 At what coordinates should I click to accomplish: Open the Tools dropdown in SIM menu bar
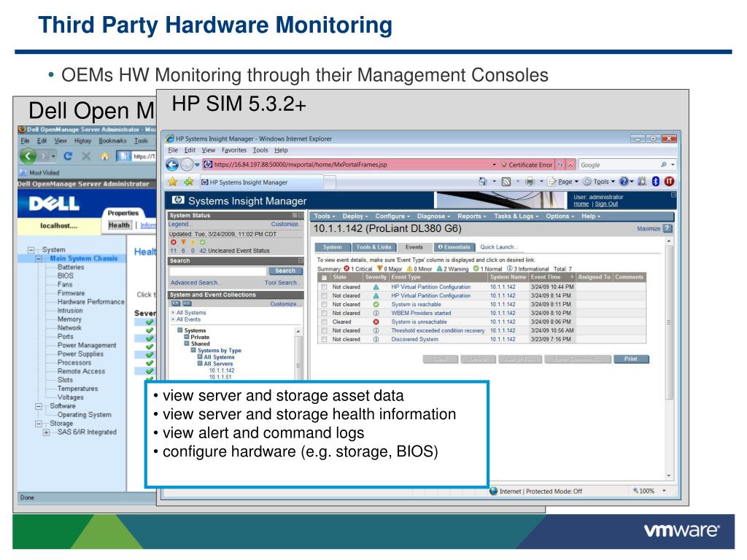click(x=325, y=216)
